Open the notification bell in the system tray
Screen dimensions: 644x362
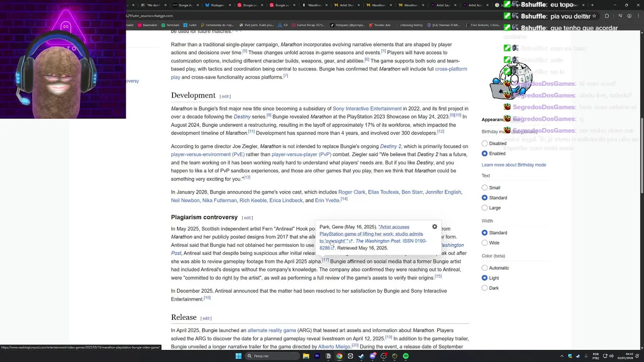[x=636, y=356]
